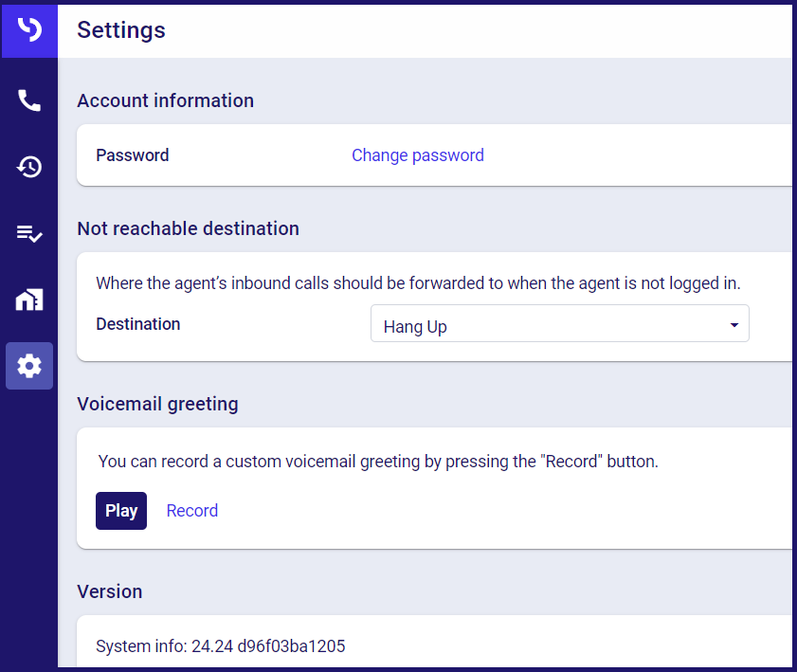The height and width of the screenshot is (672, 797).
Task: Click the app logo in the top-left corner
Action: (x=29, y=29)
